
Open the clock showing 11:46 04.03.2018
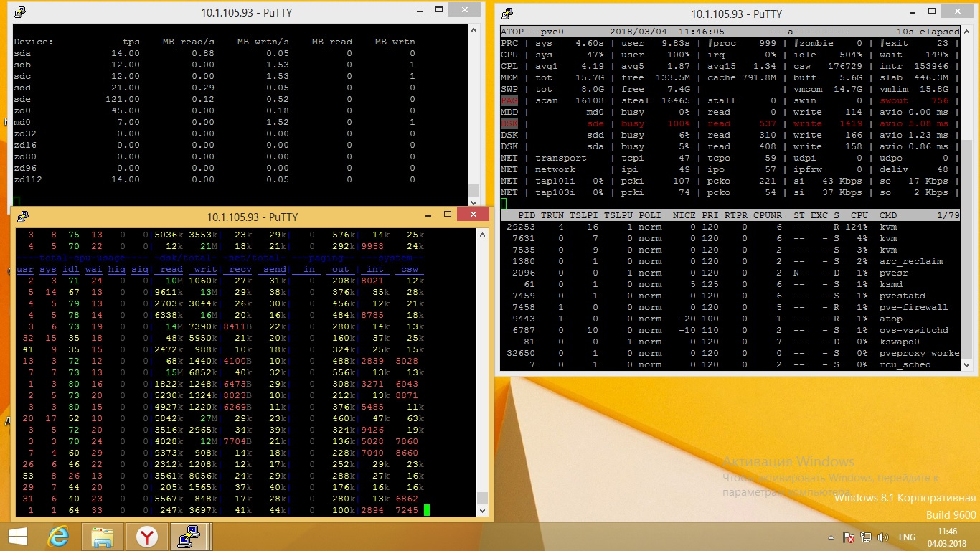(947, 537)
